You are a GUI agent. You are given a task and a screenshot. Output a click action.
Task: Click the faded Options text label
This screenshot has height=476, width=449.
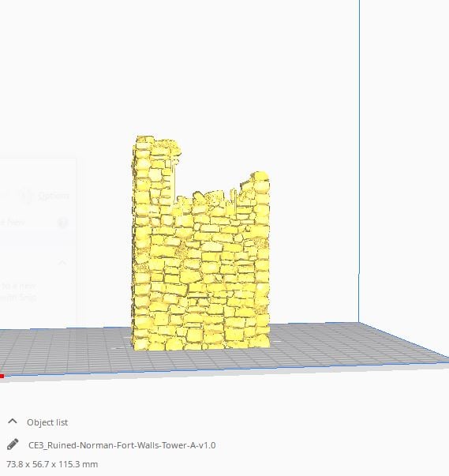[54, 196]
